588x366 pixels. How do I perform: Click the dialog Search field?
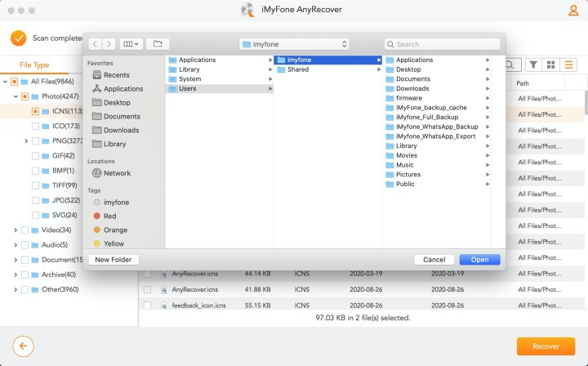(442, 44)
